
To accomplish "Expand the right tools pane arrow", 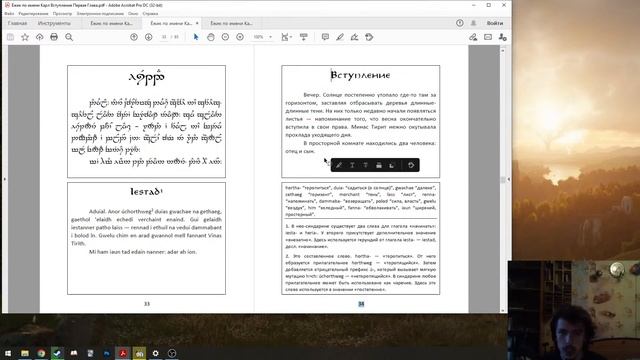I will tap(509, 179).
